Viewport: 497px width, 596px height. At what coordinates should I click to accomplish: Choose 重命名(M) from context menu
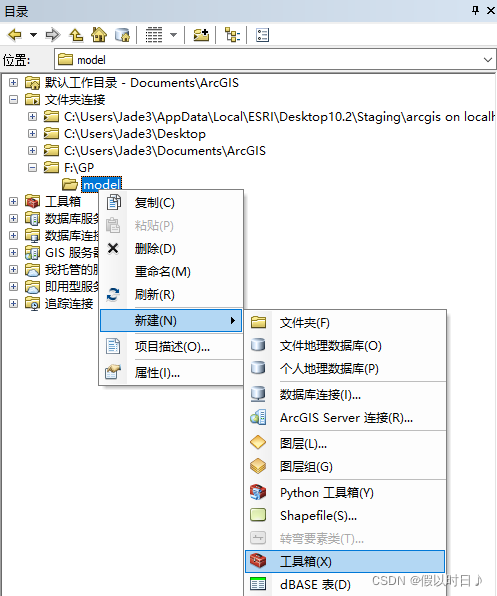[x=171, y=271]
